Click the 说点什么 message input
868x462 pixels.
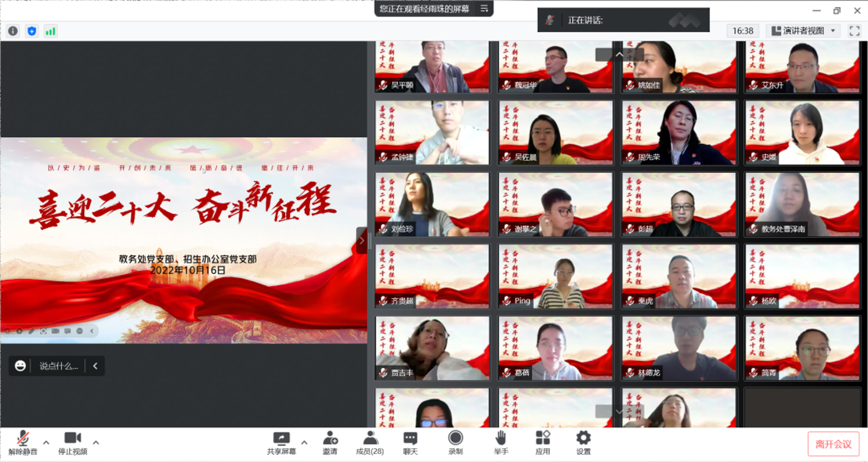pos(59,366)
